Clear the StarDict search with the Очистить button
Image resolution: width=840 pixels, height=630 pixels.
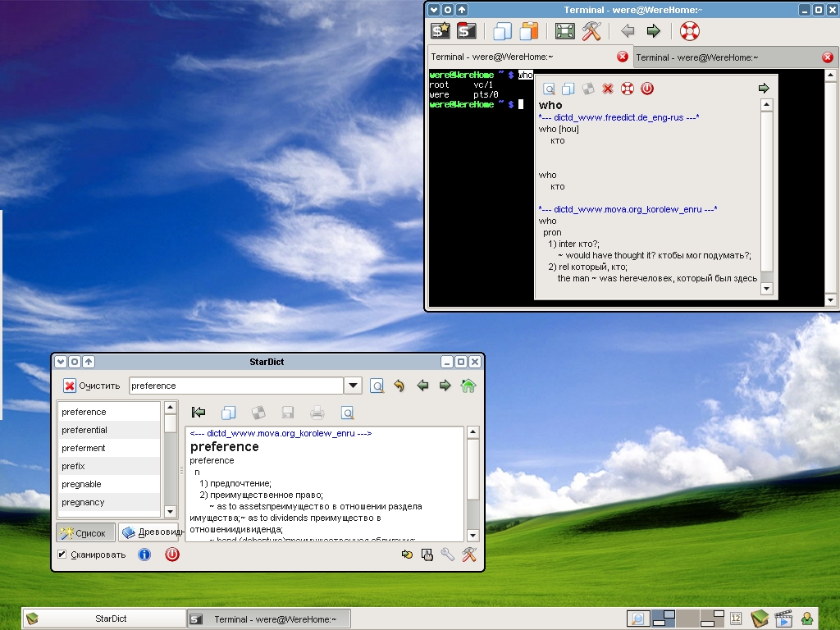(x=92, y=386)
